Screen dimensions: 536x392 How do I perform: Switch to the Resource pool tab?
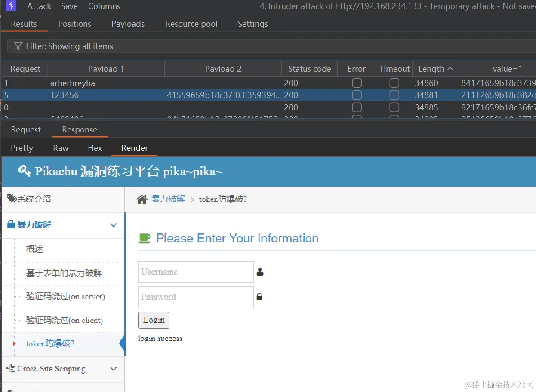tap(191, 24)
